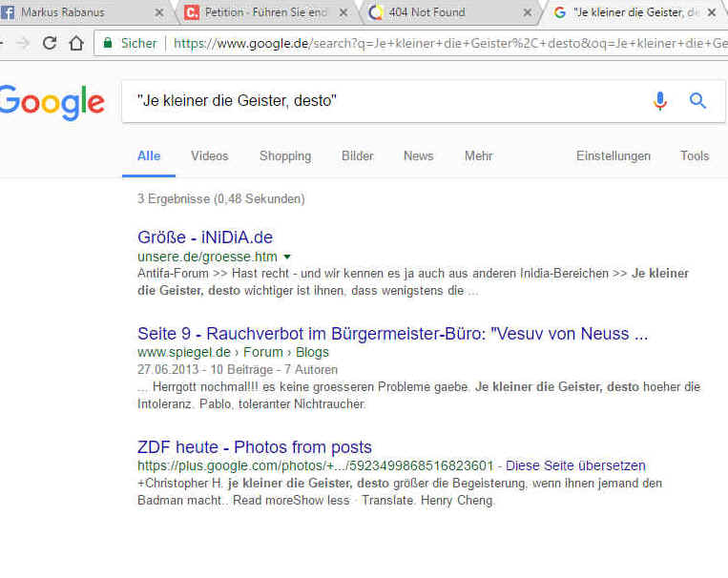
Task: Click the plus.google.com/photos URL text
Action: (x=315, y=465)
